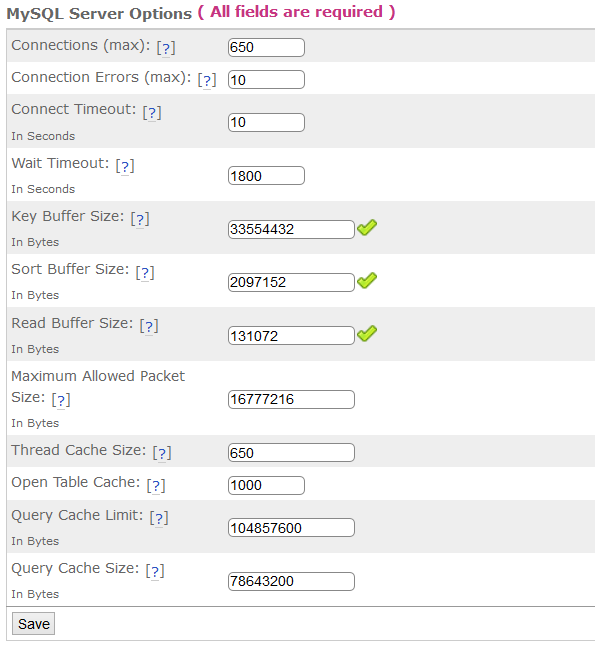Click the Connections (max) input field
Image resolution: width=595 pixels, height=672 pixels.
coord(266,47)
